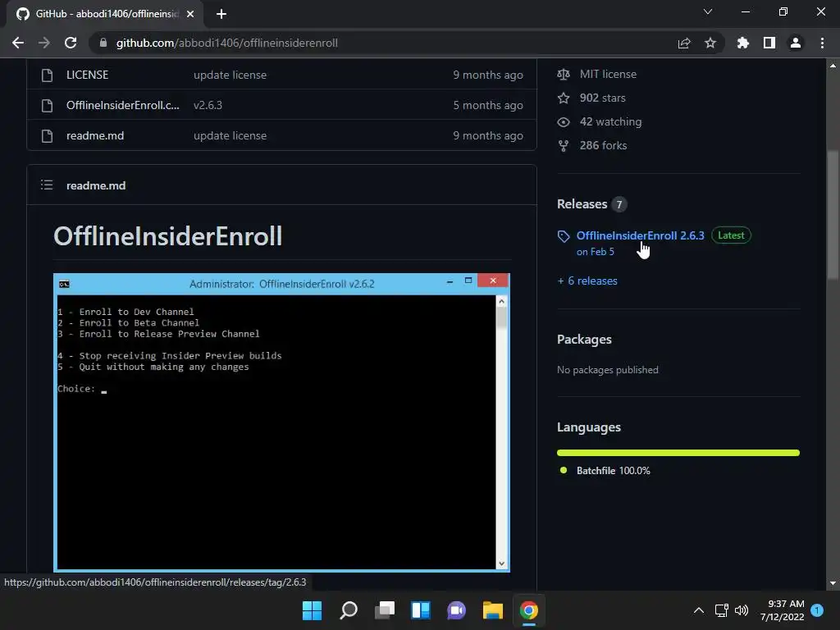The image size is (840, 630).
Task: Share this page using the share icon
Action: 684,43
